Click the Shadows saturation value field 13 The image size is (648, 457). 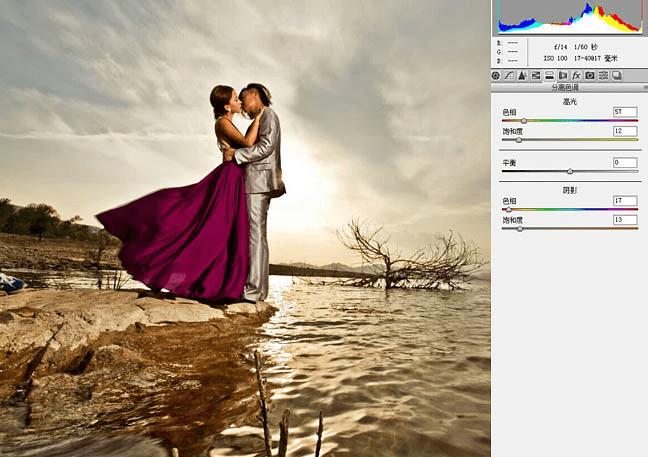click(x=625, y=220)
